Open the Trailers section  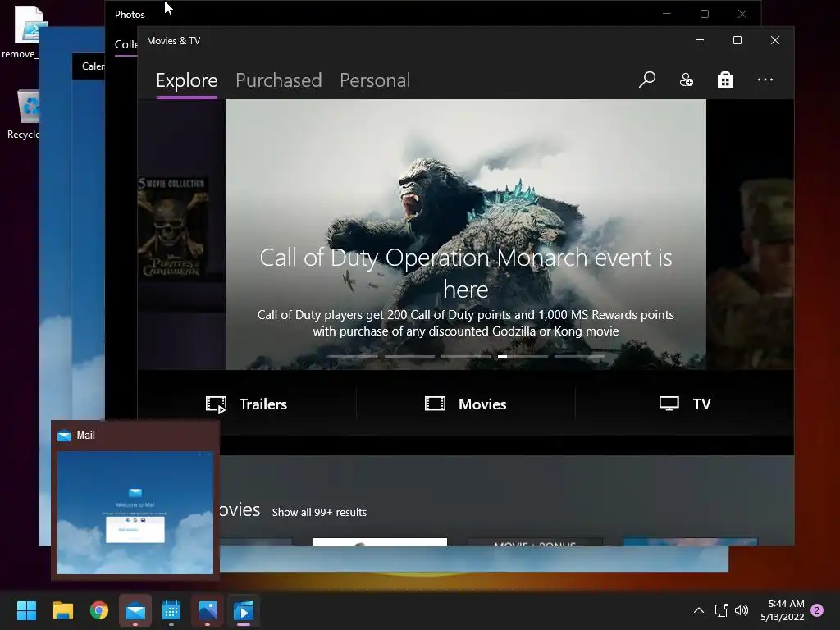point(246,404)
